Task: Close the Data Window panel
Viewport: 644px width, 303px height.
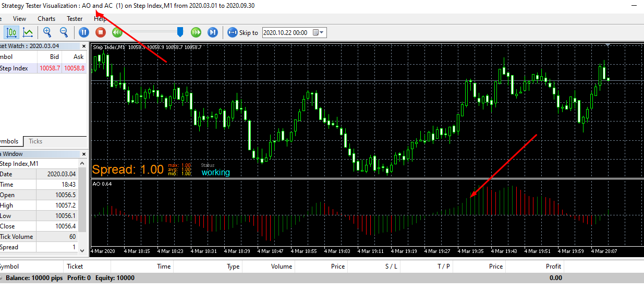Action: click(x=83, y=154)
